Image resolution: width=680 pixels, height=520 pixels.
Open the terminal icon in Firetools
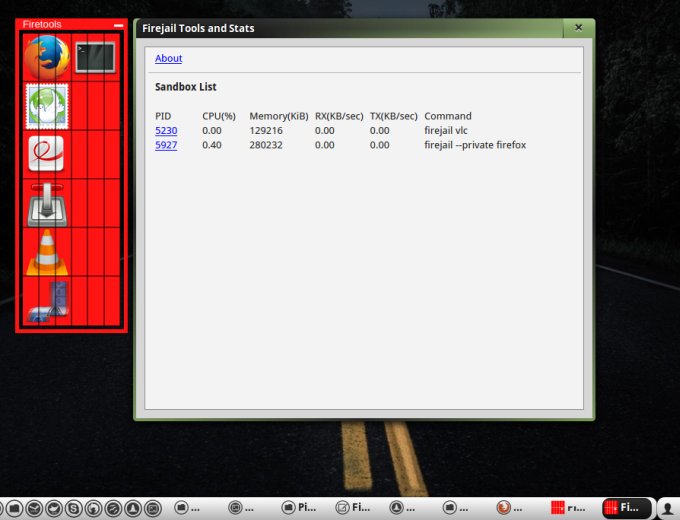(95, 57)
